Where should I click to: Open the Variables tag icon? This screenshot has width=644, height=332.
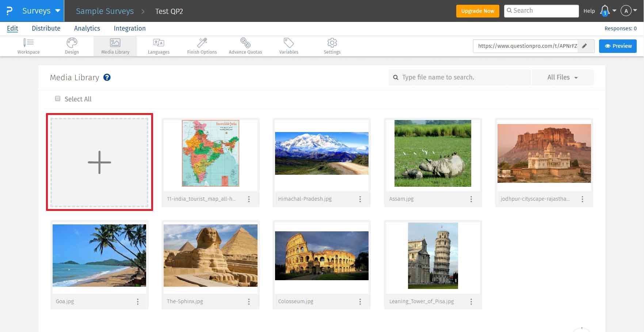[289, 43]
